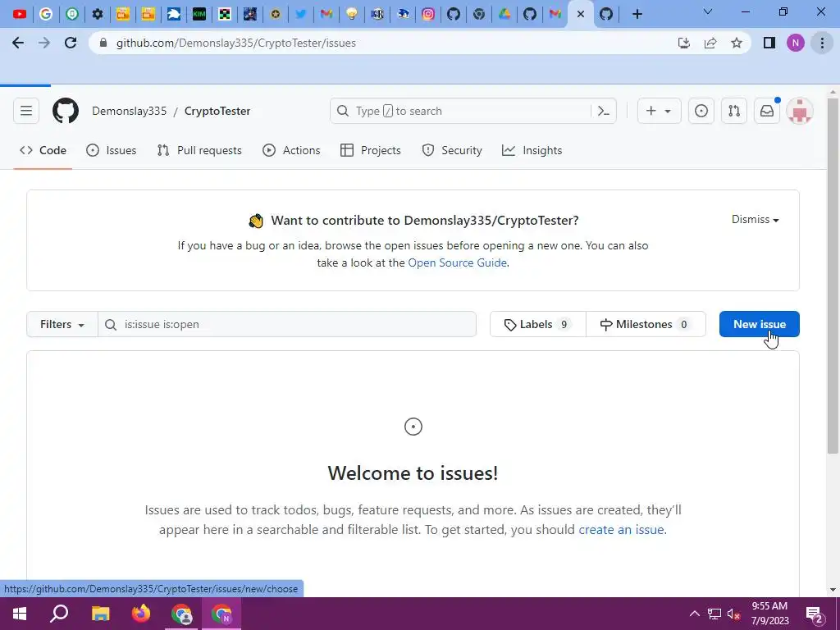Toggle the browser side panel icon

pyautogui.click(x=769, y=43)
